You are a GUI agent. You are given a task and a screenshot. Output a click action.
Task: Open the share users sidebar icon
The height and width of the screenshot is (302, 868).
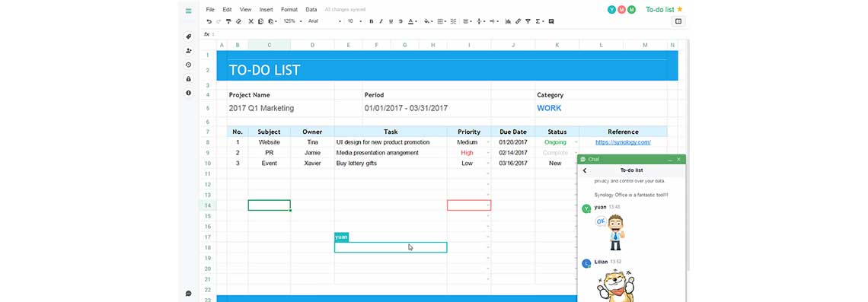[x=188, y=51]
